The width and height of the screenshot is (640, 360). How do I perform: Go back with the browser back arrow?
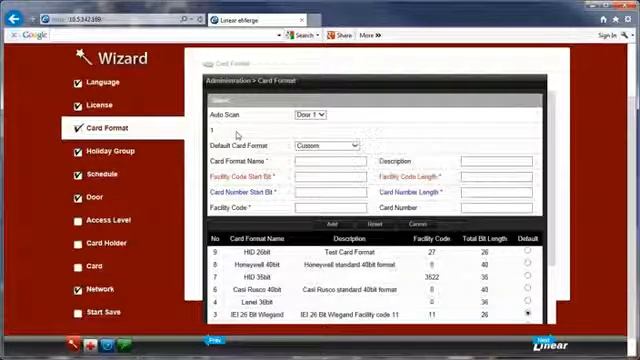pyautogui.click(x=14, y=19)
